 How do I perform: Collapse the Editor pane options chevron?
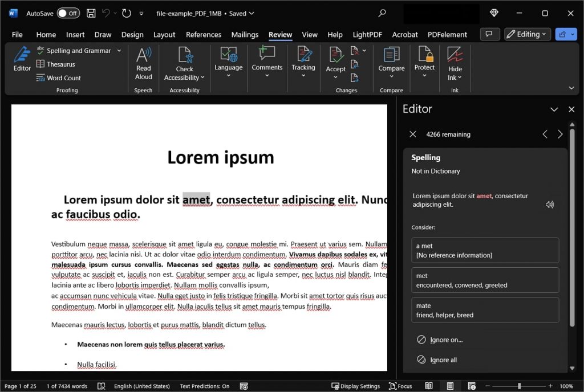(554, 109)
